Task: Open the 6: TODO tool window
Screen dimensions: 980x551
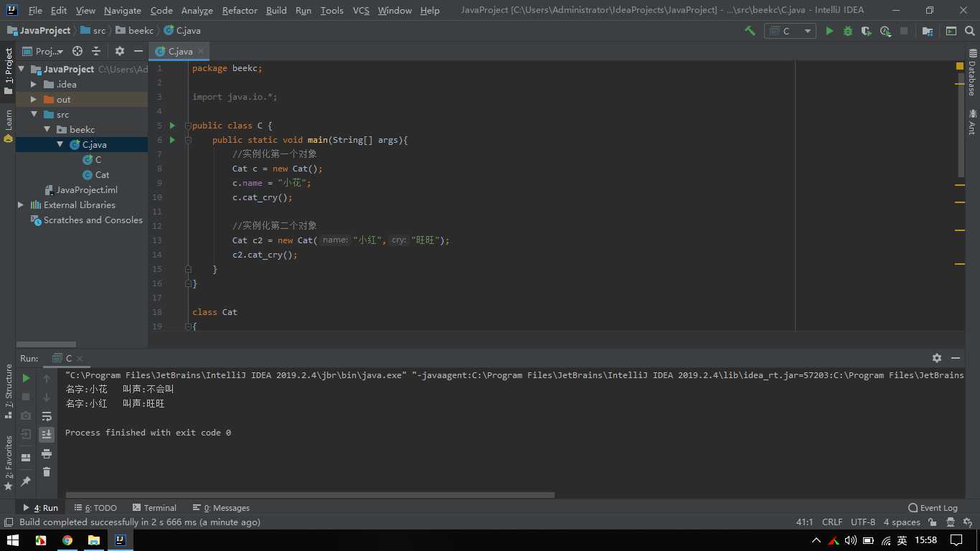Action: coord(96,507)
